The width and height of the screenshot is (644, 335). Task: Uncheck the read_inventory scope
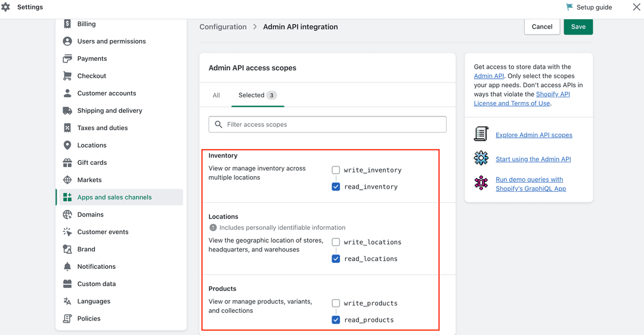[336, 186]
